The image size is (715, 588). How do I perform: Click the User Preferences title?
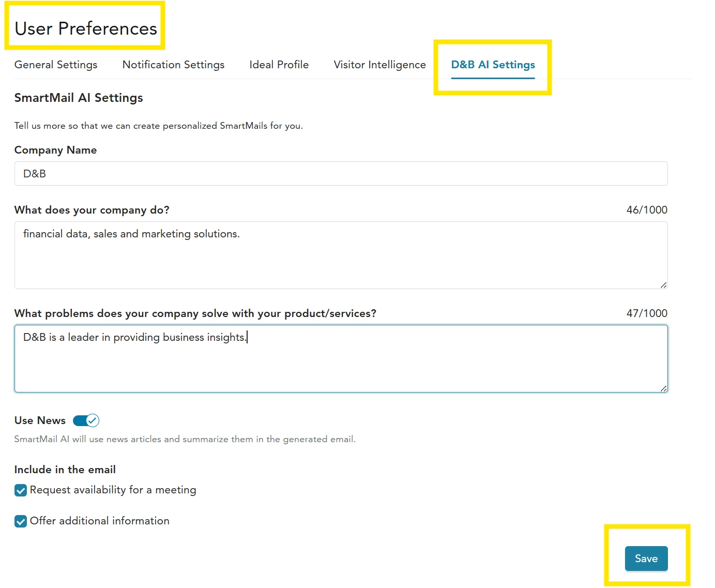pyautogui.click(x=86, y=28)
